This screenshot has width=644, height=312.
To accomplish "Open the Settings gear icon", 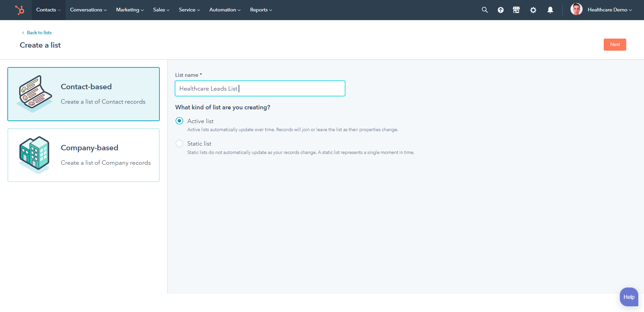I will coord(533,10).
